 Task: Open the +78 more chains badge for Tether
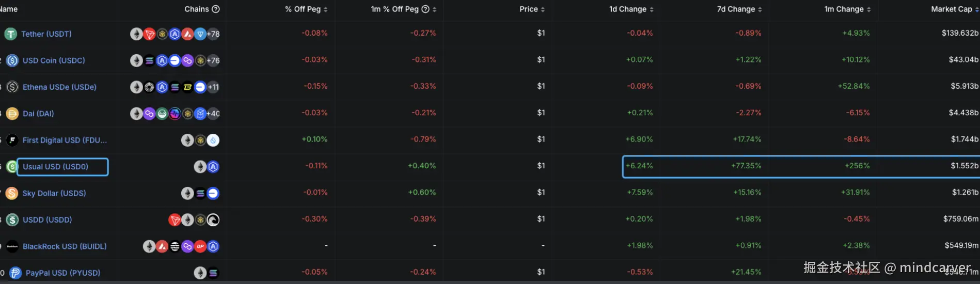213,34
